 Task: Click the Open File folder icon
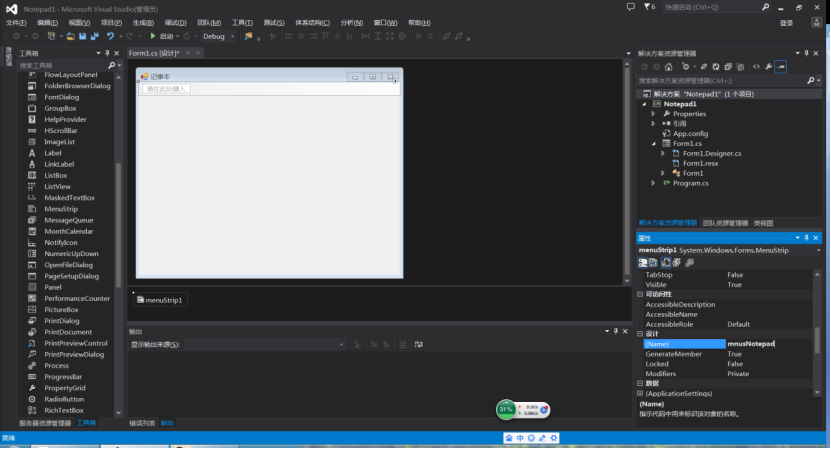(70, 36)
